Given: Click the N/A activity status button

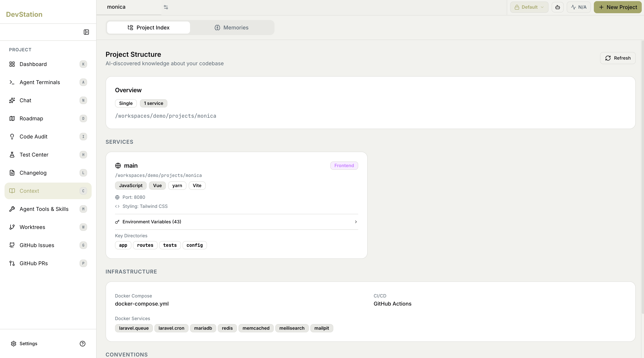Looking at the screenshot, I should pyautogui.click(x=579, y=7).
